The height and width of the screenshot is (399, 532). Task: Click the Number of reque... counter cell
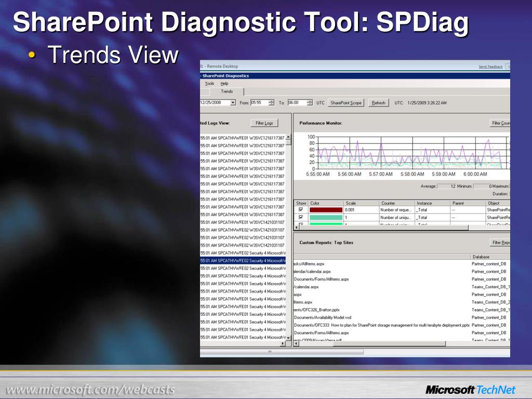click(x=397, y=210)
